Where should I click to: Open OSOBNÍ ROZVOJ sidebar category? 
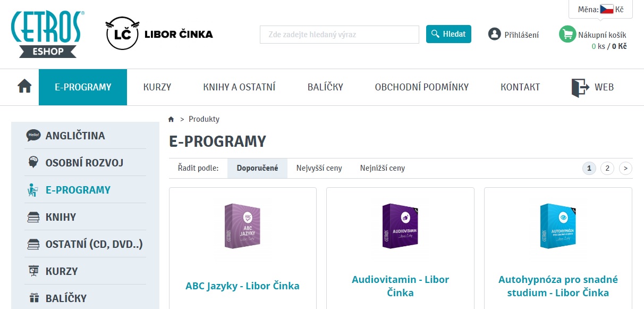click(x=85, y=163)
